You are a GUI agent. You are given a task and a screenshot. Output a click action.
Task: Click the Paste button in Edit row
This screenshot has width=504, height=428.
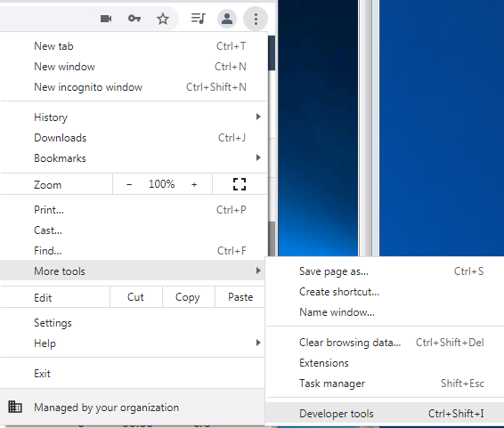pyautogui.click(x=240, y=297)
